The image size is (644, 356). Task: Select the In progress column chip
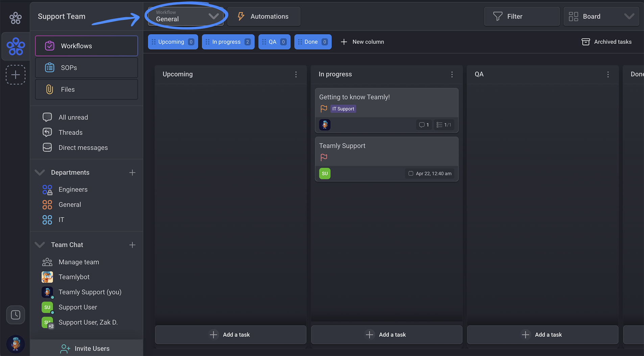[228, 42]
